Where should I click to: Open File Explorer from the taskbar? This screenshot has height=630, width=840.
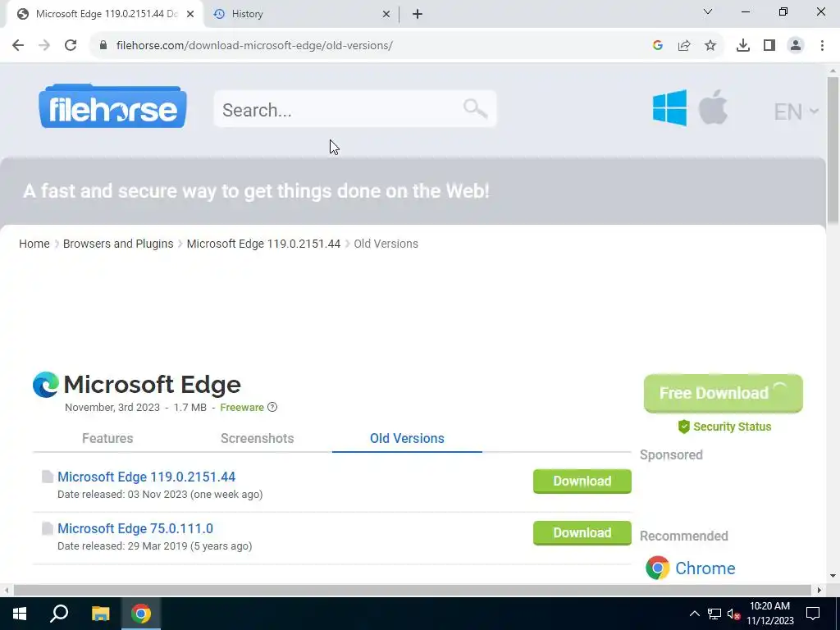coord(100,614)
